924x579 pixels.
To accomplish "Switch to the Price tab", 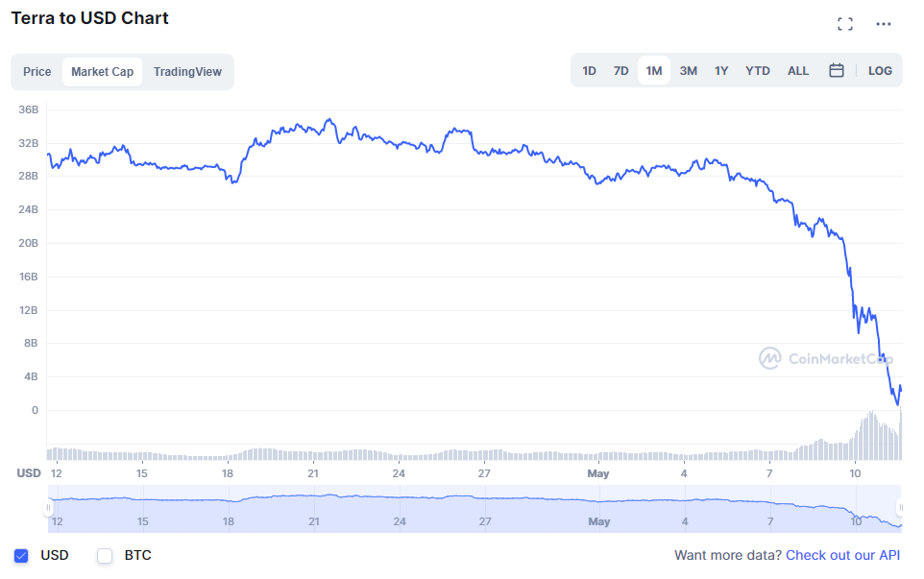I will (37, 72).
